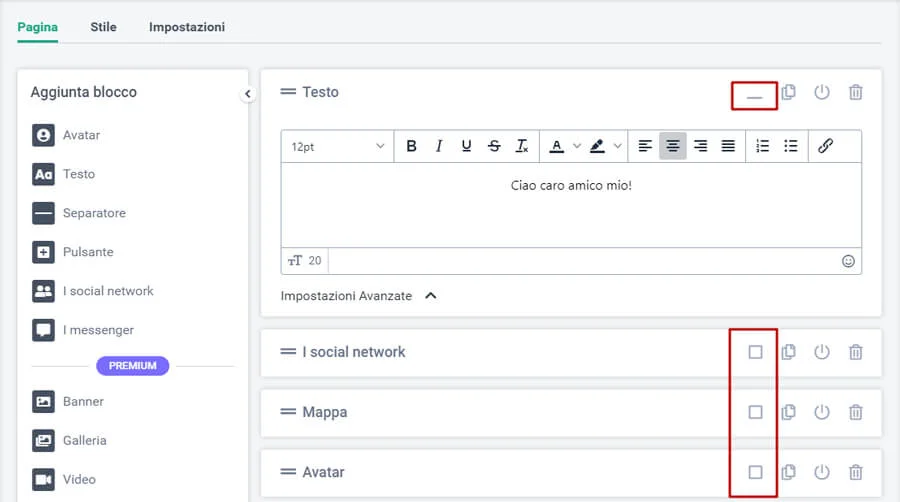Apply strikethrough formatting in toolbar
900x502 pixels.
tap(494, 146)
